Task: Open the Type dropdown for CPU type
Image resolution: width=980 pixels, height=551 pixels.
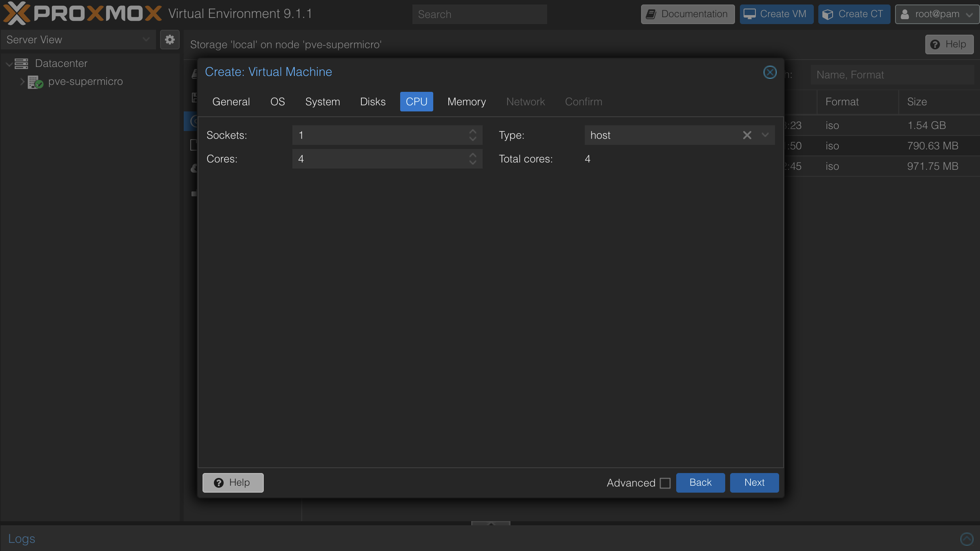Action: coord(765,135)
